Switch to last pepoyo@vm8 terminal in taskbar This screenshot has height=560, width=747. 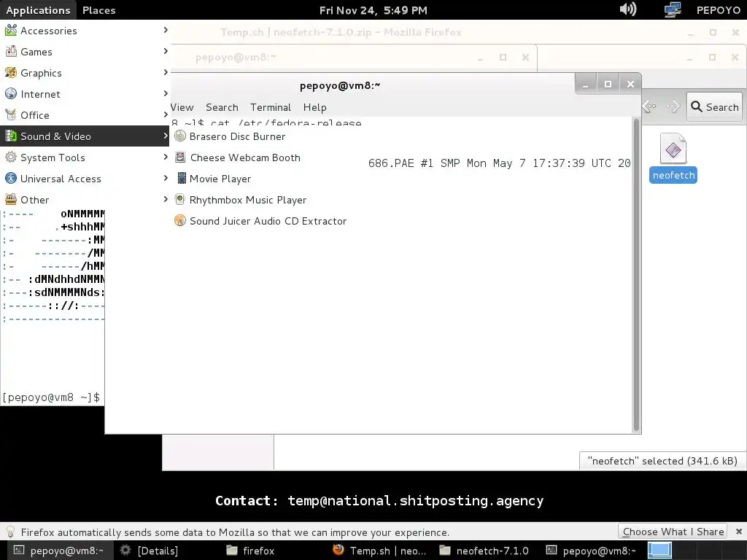coord(591,551)
